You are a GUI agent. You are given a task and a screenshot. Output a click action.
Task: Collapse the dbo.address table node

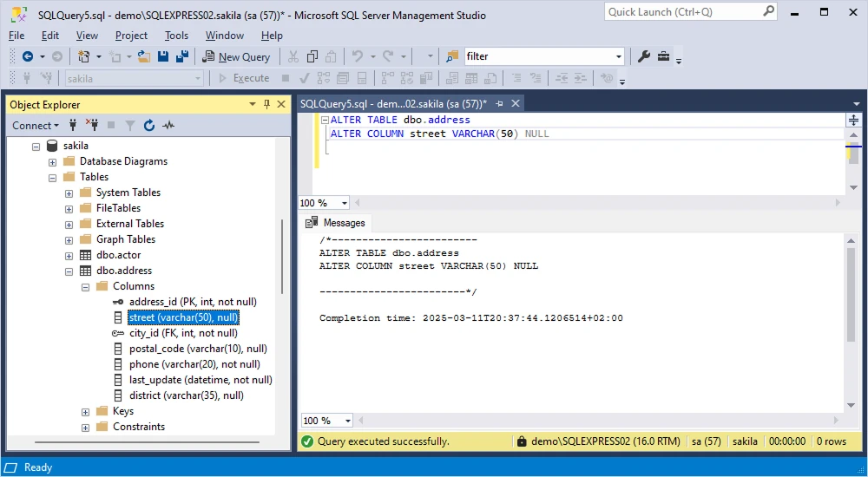click(x=69, y=271)
